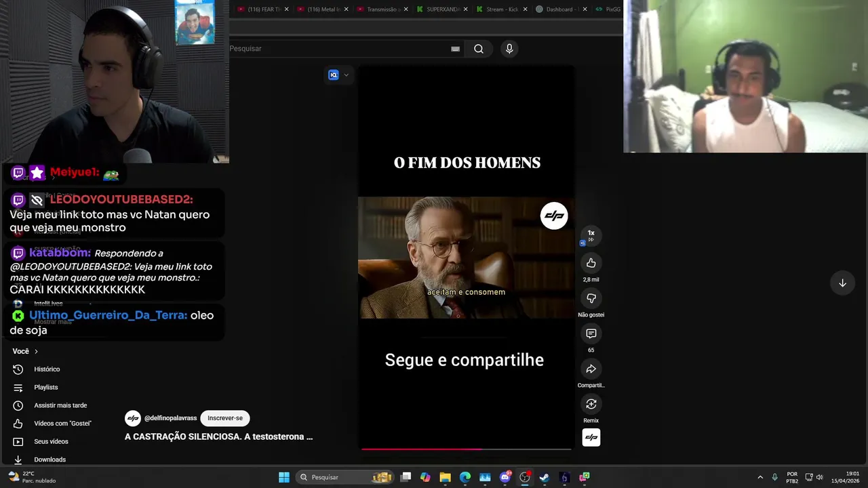
Task: Click the katabbom chat username
Action: click(60, 253)
